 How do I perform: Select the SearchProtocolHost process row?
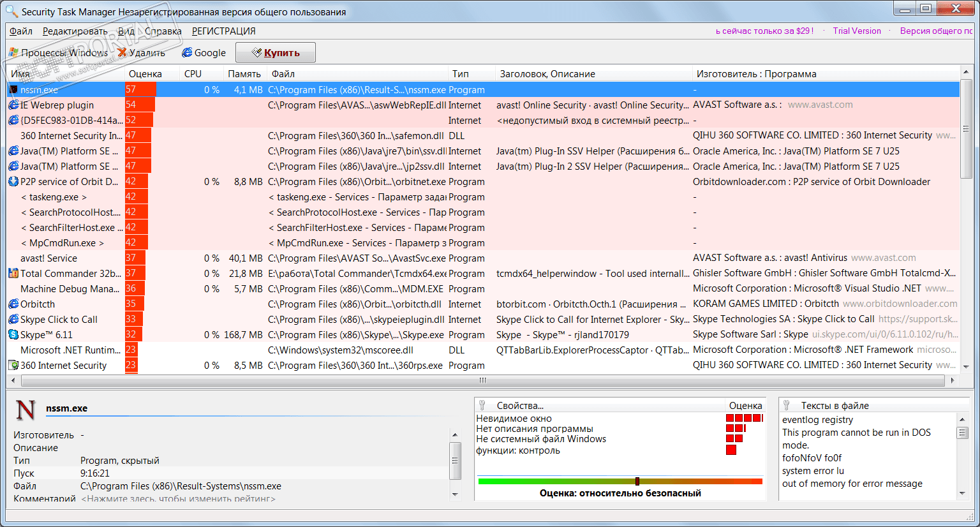click(483, 212)
